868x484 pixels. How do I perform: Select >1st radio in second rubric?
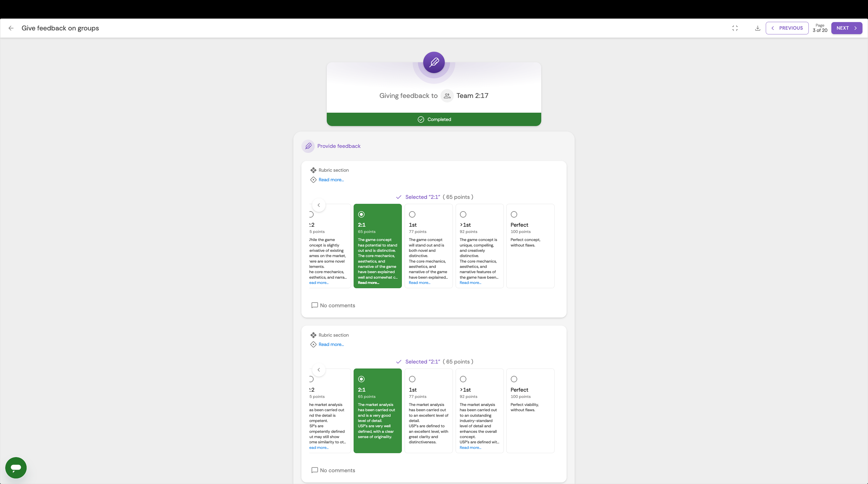click(463, 379)
